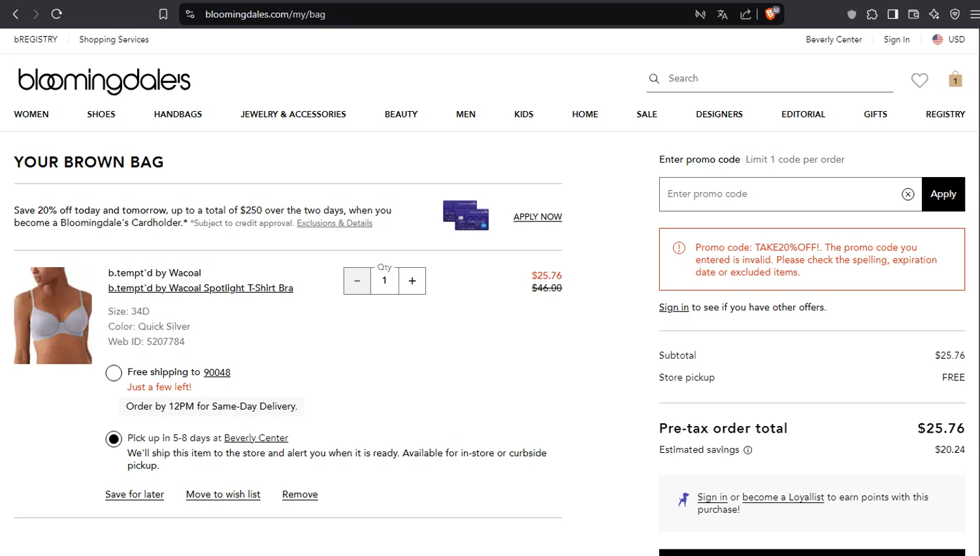Click Sign in beside become a Loyallist
This screenshot has width=980, height=556.
coord(712,497)
